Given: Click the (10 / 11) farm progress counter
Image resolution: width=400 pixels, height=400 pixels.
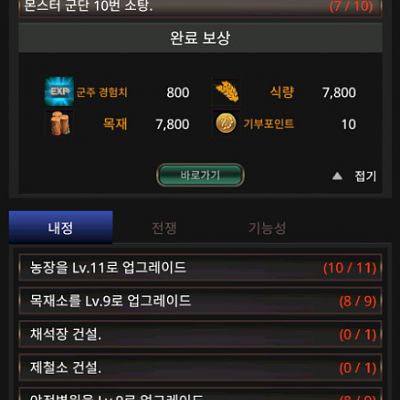Looking at the screenshot, I should 350,268.
